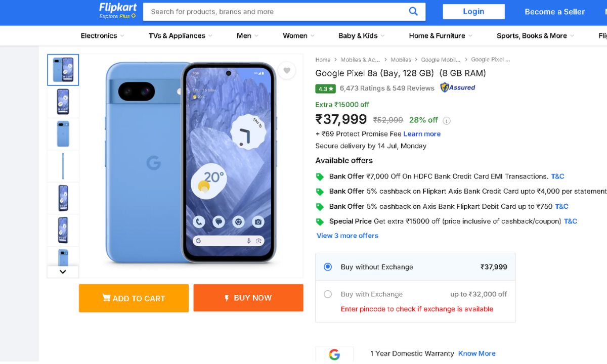The height and width of the screenshot is (364, 607).
Task: Expand View 3 more offers
Action: [347, 236]
